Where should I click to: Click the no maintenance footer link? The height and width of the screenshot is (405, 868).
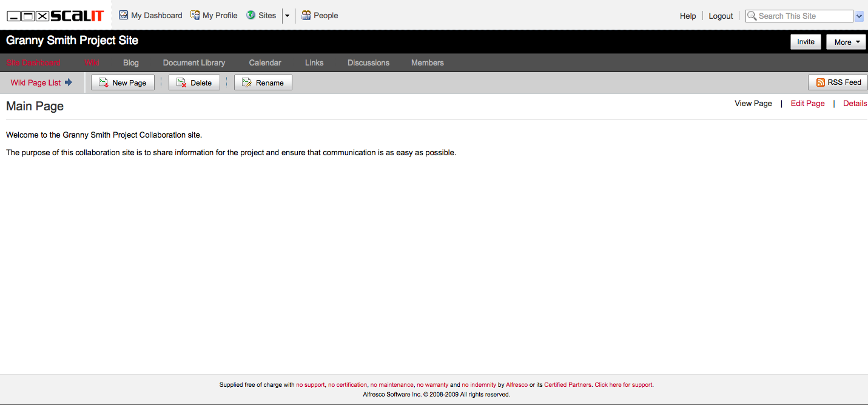tap(392, 384)
